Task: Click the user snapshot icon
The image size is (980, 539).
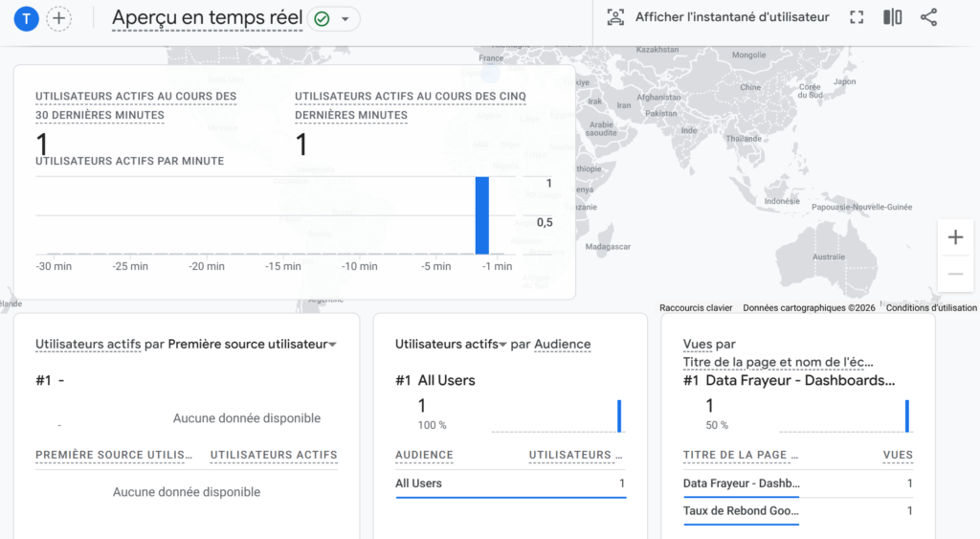Action: pyautogui.click(x=615, y=17)
